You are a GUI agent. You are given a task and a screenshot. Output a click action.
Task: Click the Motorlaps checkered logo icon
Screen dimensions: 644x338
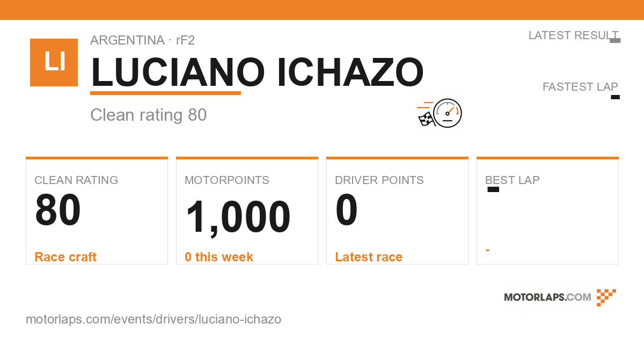tap(606, 297)
